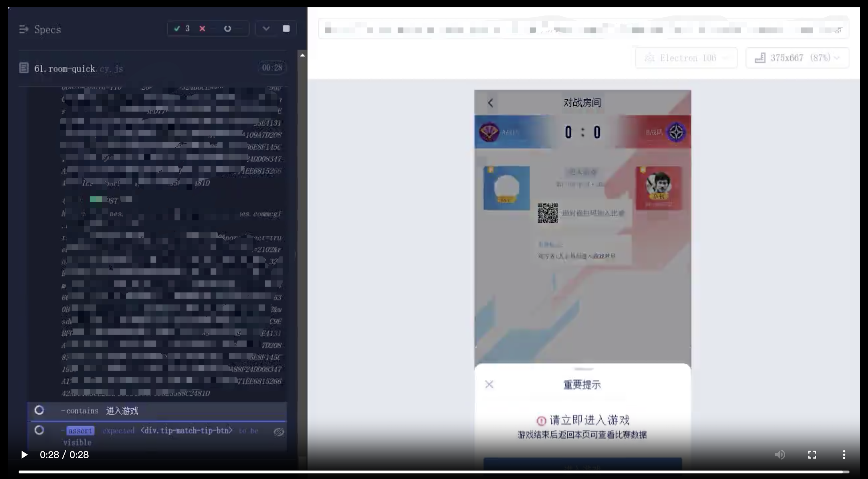Viewport: 868px width, 479px height.
Task: Go back using the 对战房间 back arrow
Action: pyautogui.click(x=491, y=103)
